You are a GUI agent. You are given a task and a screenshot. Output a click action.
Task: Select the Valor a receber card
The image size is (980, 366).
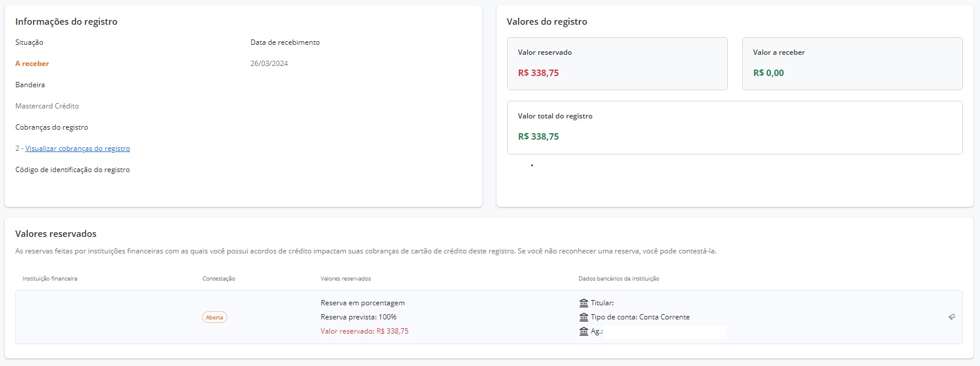coord(852,64)
